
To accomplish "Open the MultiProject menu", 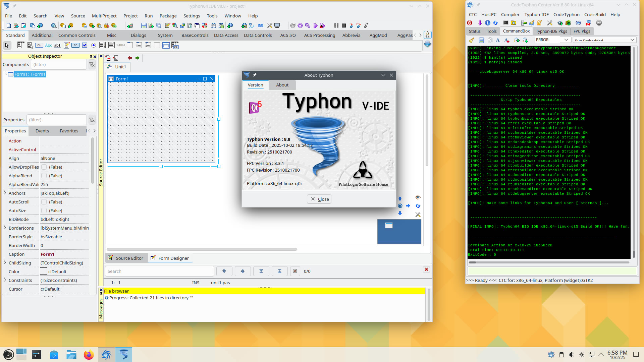I will [104, 16].
